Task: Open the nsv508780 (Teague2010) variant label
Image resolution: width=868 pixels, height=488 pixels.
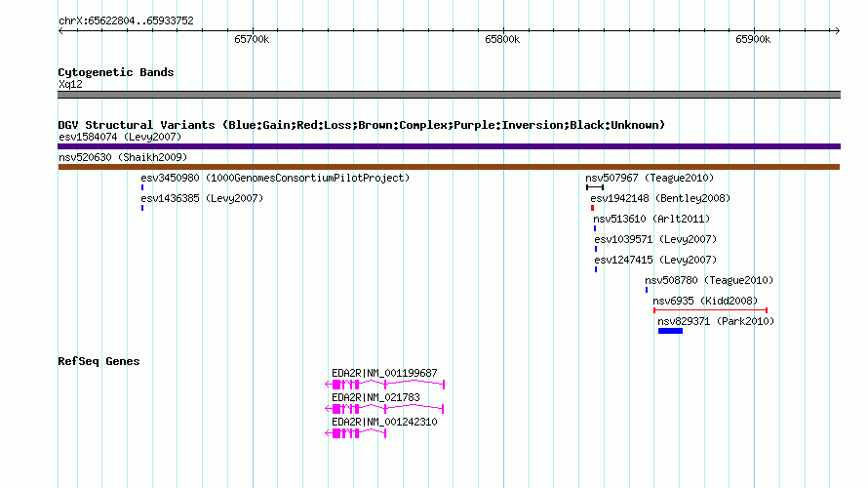Action: [x=709, y=280]
